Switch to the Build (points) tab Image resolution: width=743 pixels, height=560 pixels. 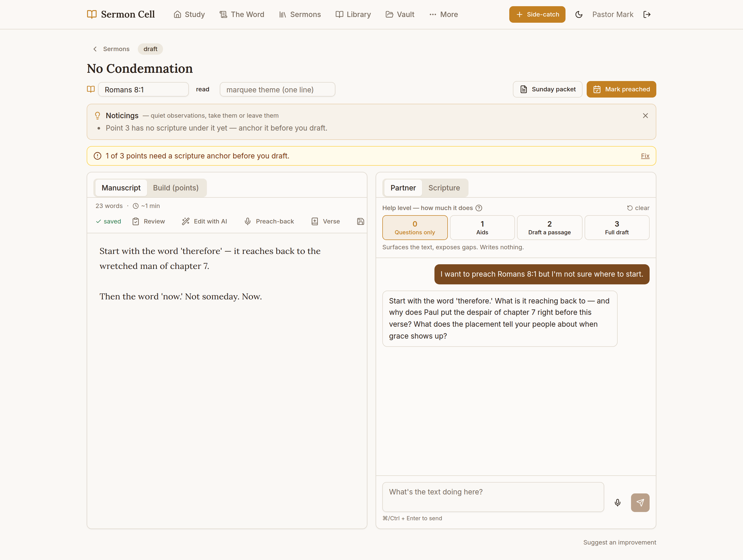tap(176, 188)
